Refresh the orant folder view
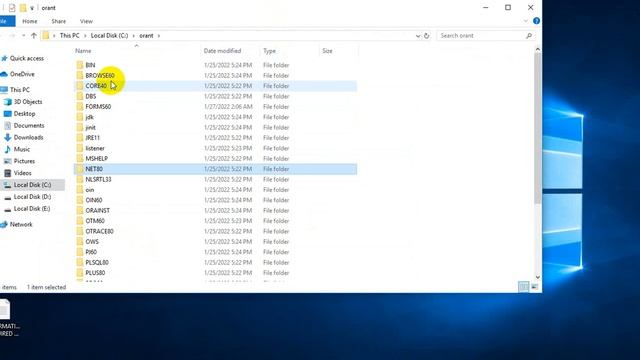 point(427,36)
